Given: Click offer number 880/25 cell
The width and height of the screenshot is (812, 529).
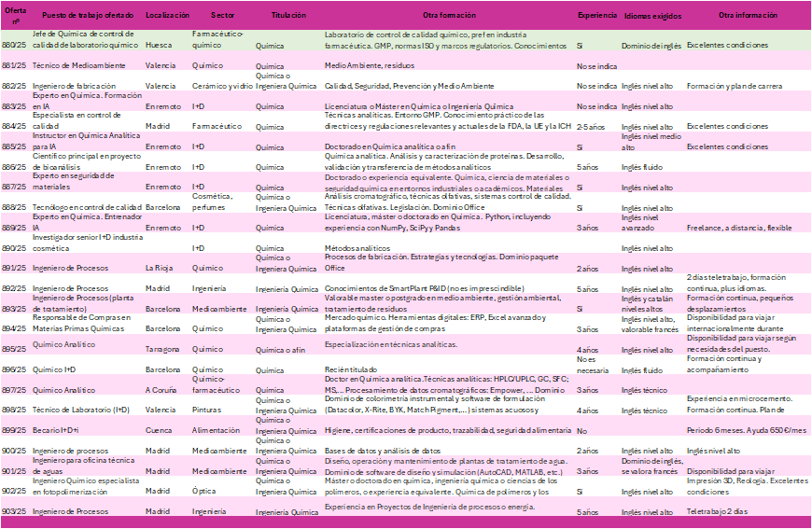Looking at the screenshot, I should pyautogui.click(x=14, y=45).
